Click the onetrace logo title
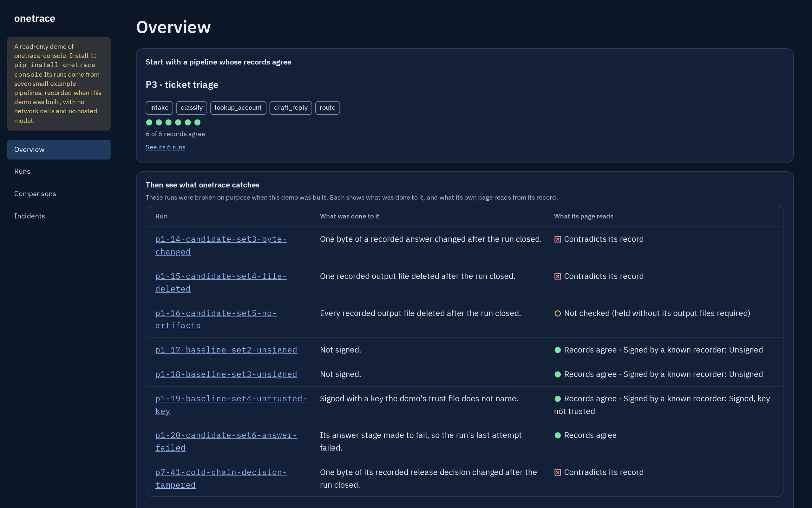 tap(35, 18)
